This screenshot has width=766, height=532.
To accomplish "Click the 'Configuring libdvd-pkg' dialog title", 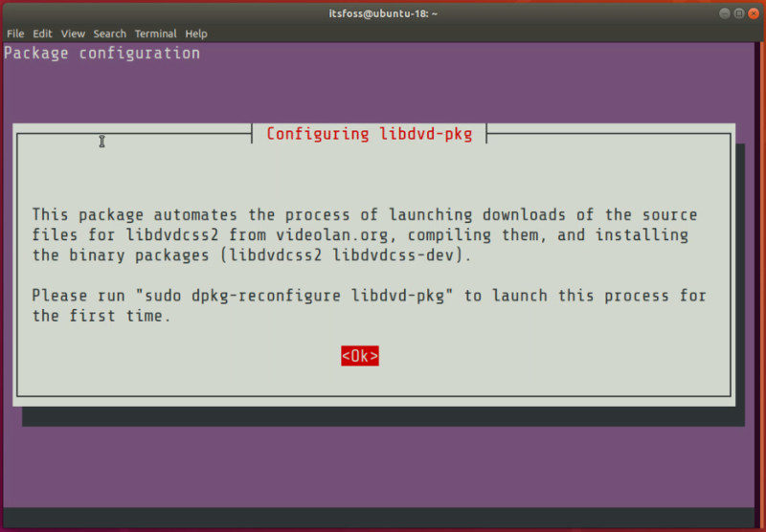I will point(370,134).
